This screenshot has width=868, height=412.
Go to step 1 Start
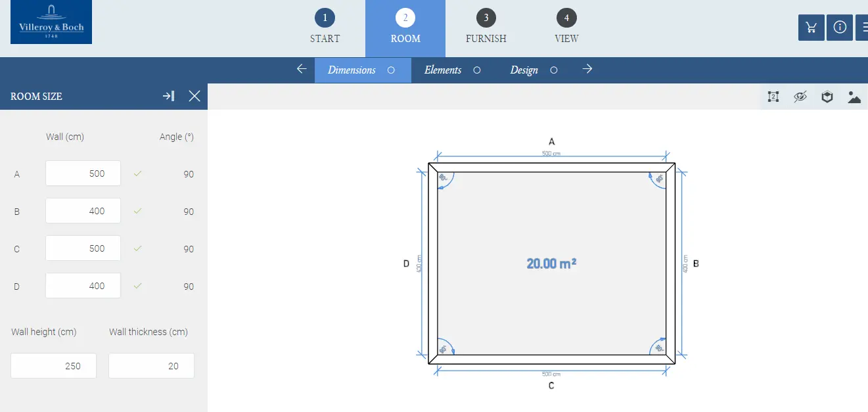point(325,28)
